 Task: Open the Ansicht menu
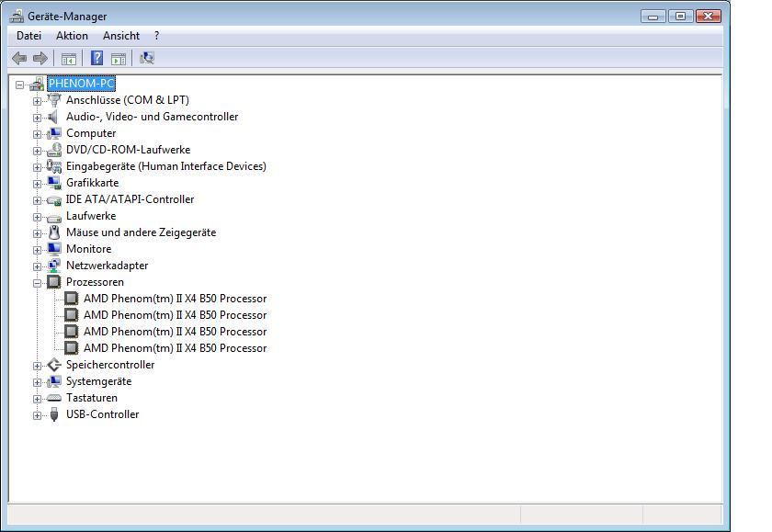tap(121, 36)
